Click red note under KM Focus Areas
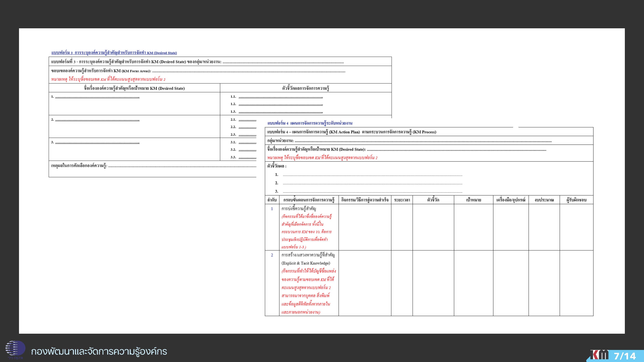Screen dimensions: 644x362 pyautogui.click(x=108, y=79)
